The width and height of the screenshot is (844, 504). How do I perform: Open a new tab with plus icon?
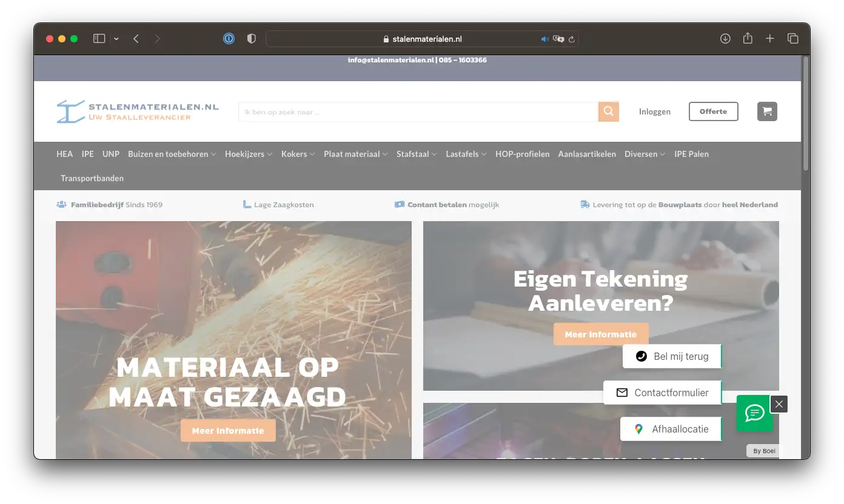tap(769, 39)
